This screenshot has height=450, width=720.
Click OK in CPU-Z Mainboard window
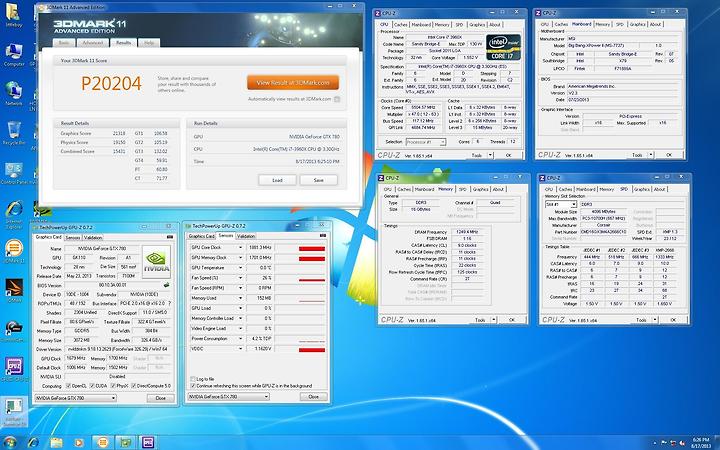click(x=669, y=155)
